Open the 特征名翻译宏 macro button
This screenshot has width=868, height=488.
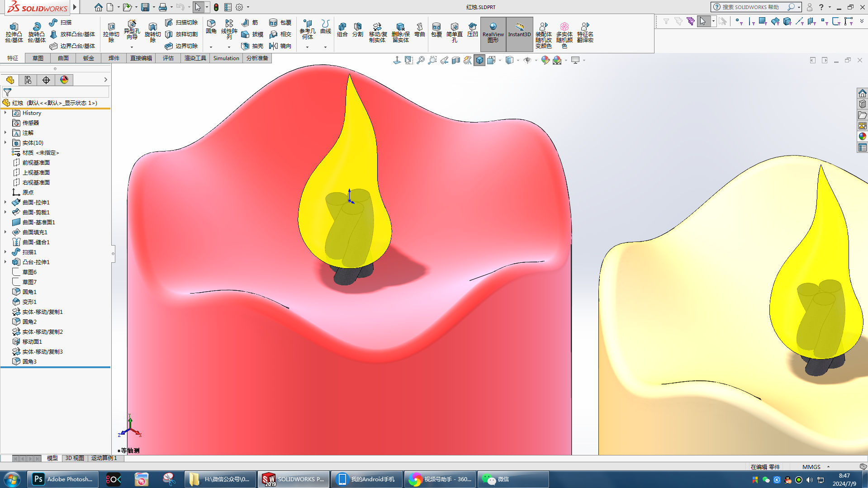pos(585,33)
